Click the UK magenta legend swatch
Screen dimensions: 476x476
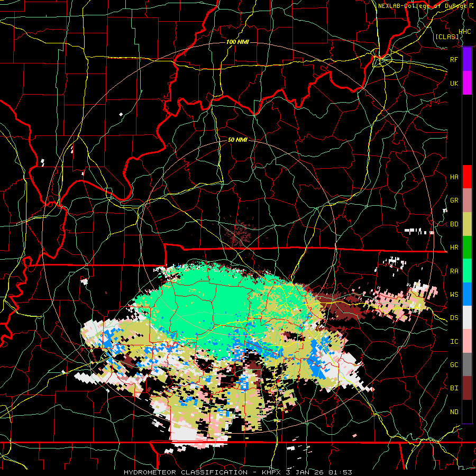coord(467,83)
